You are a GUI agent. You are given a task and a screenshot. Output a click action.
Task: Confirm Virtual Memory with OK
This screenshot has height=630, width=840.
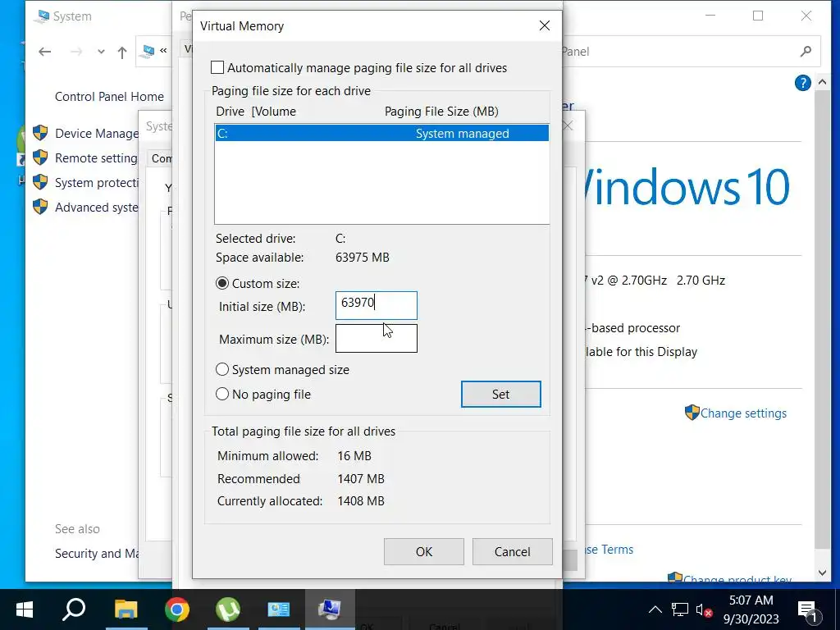point(424,552)
